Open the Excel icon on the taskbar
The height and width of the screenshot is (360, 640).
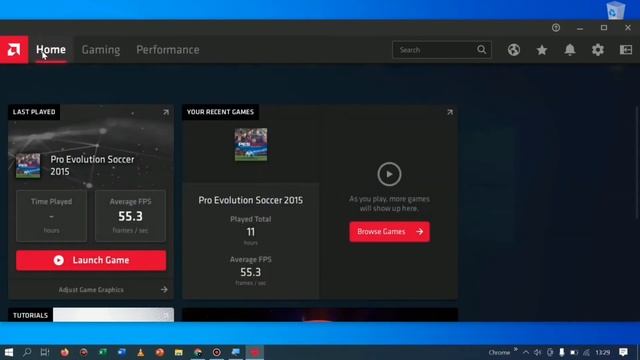[102, 352]
